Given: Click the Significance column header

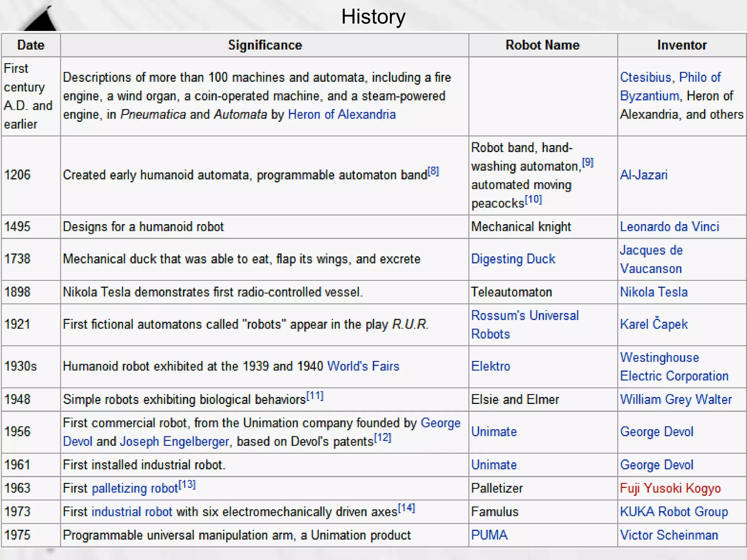Looking at the screenshot, I should (x=265, y=45).
